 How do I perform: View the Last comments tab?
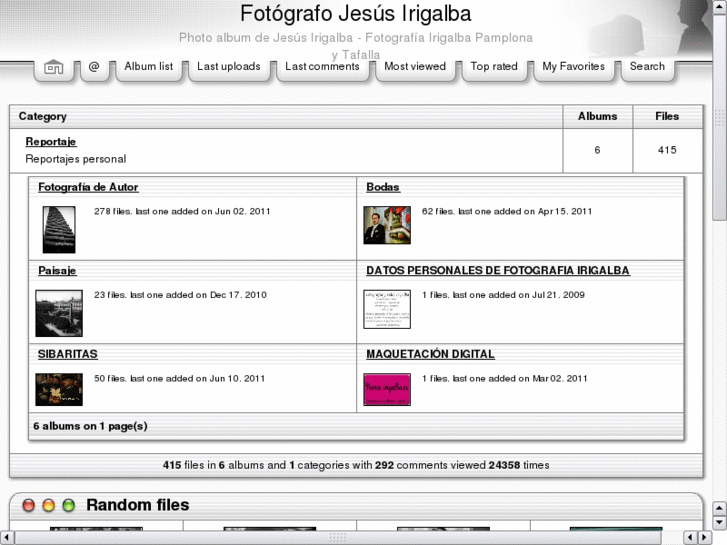[321, 67]
